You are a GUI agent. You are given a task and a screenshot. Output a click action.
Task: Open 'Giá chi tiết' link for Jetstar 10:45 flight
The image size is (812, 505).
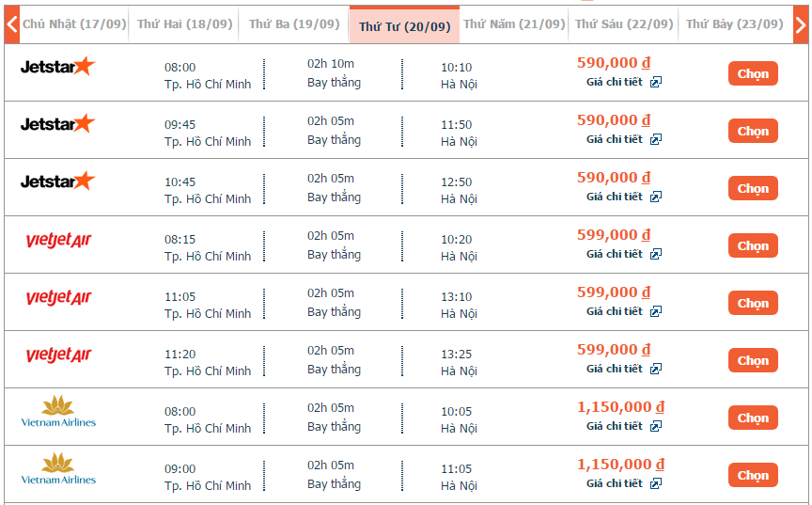pyautogui.click(x=615, y=197)
